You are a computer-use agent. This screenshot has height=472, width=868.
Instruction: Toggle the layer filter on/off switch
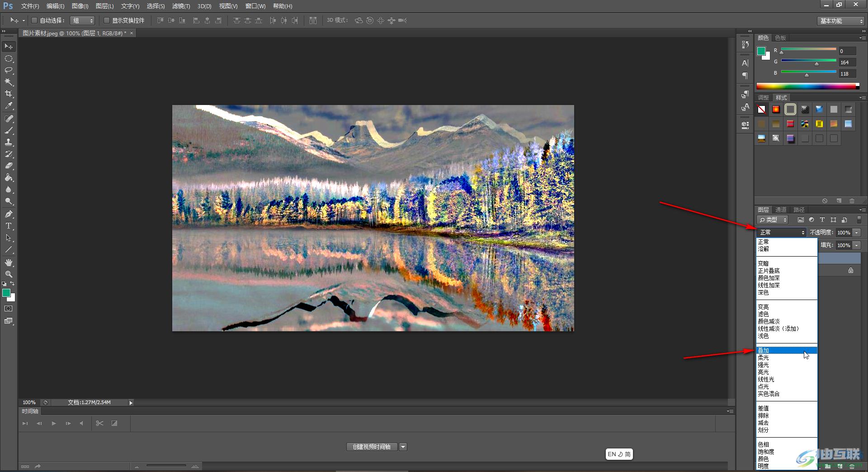(859, 220)
